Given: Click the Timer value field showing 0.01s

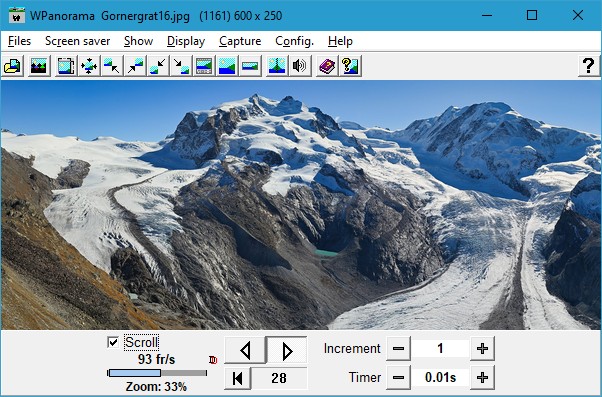Looking at the screenshot, I should pyautogui.click(x=440, y=378).
